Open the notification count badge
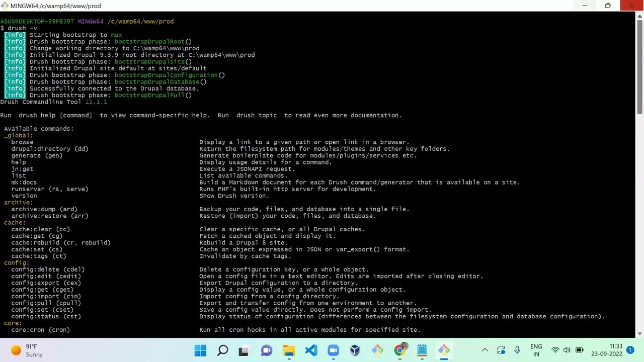 (630, 350)
